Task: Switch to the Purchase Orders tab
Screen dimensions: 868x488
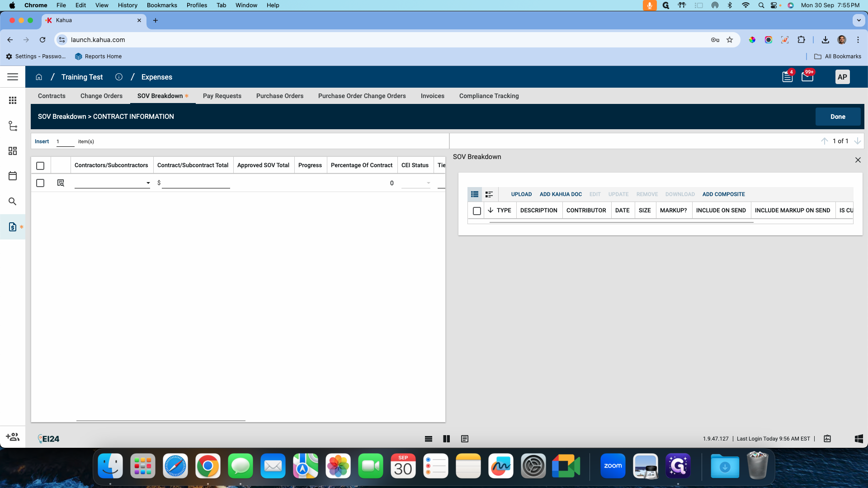Action: 280,96
